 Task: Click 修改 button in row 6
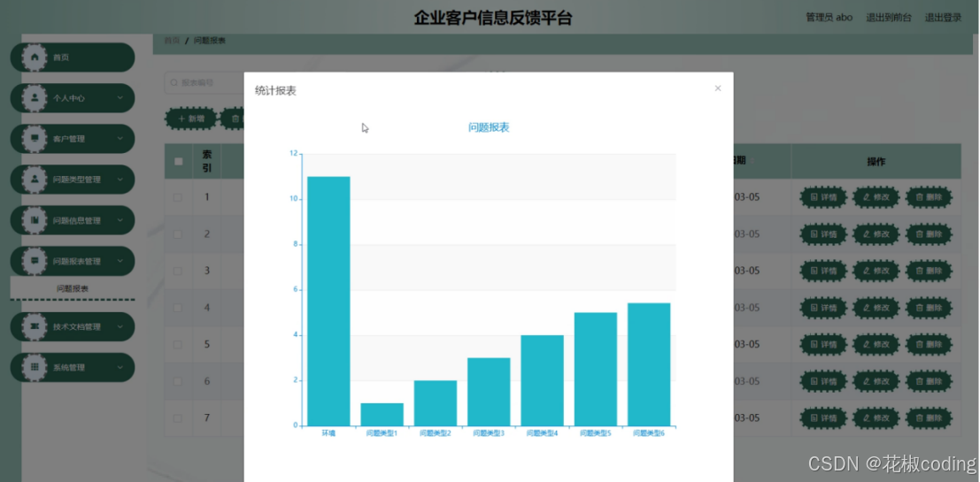876,381
